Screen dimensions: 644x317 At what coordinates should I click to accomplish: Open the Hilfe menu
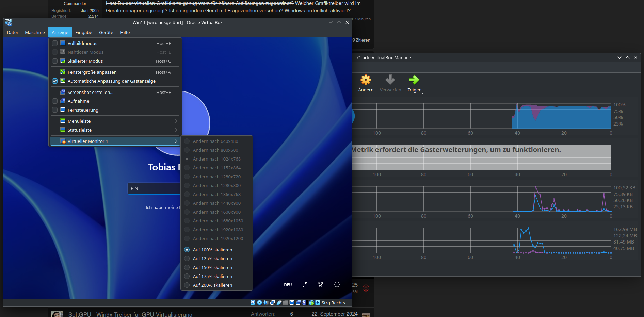click(x=125, y=32)
